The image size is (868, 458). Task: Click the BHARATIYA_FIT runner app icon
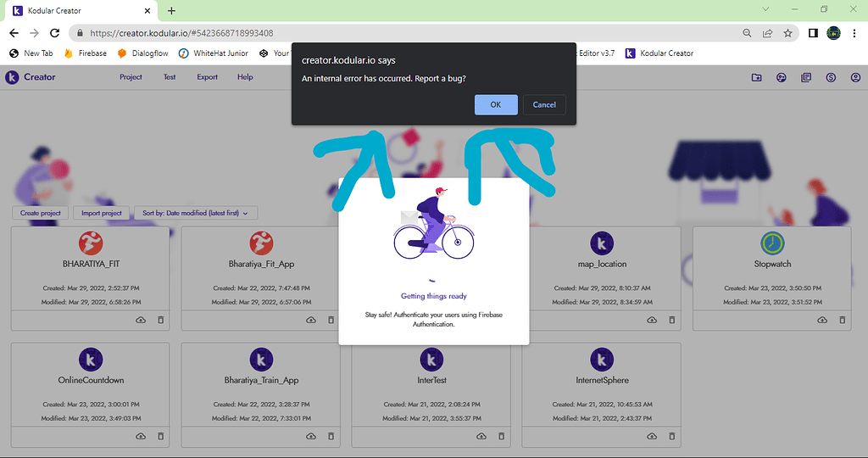coord(91,243)
